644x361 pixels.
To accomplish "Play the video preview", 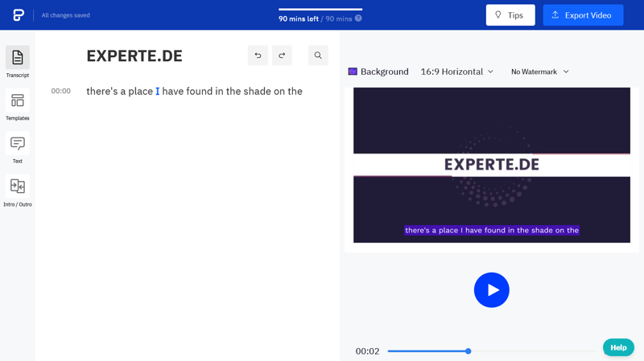I will point(491,290).
